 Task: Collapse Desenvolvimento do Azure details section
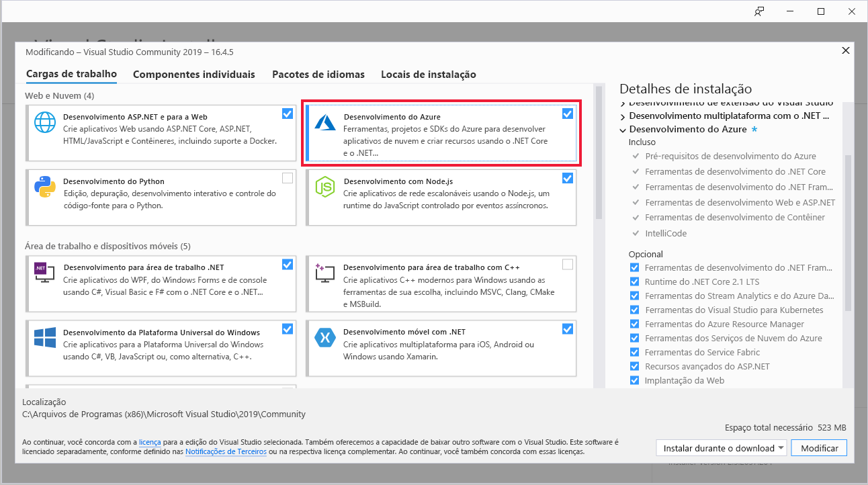coord(623,130)
